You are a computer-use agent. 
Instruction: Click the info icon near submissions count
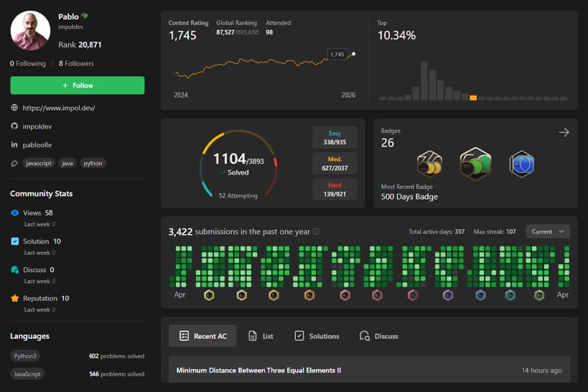[317, 232]
